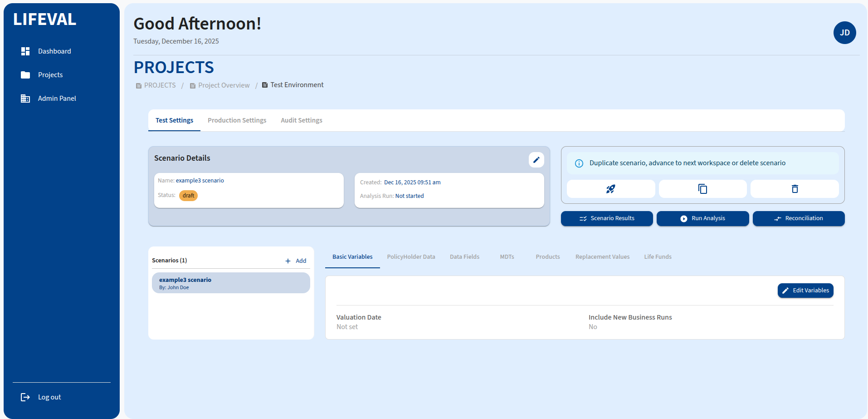The width and height of the screenshot is (868, 419).
Task: Click the pencil edit icon in Scenario Details
Action: [x=536, y=160]
